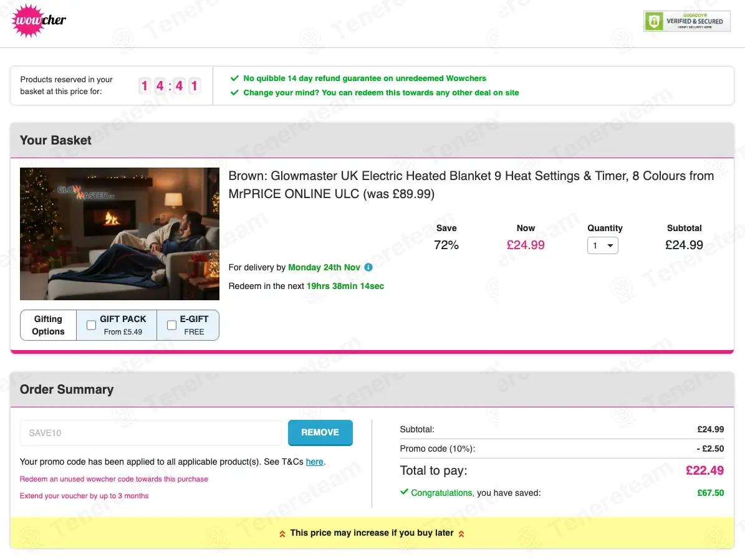Click the checkmark beside the refund guarantee

click(x=234, y=78)
